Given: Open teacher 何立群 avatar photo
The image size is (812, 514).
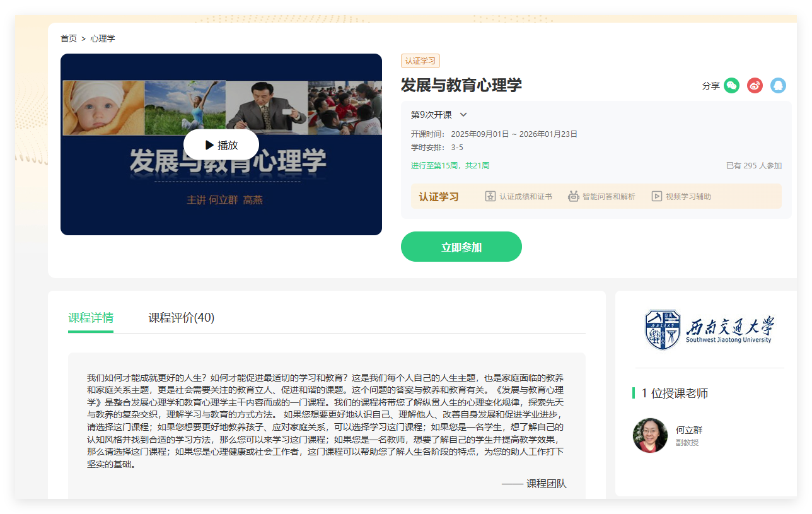Looking at the screenshot, I should coord(650,435).
